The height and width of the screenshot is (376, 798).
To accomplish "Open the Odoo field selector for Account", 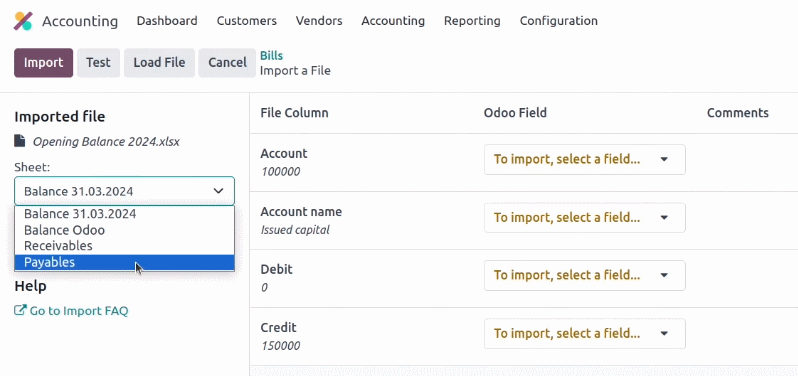I will 584,159.
